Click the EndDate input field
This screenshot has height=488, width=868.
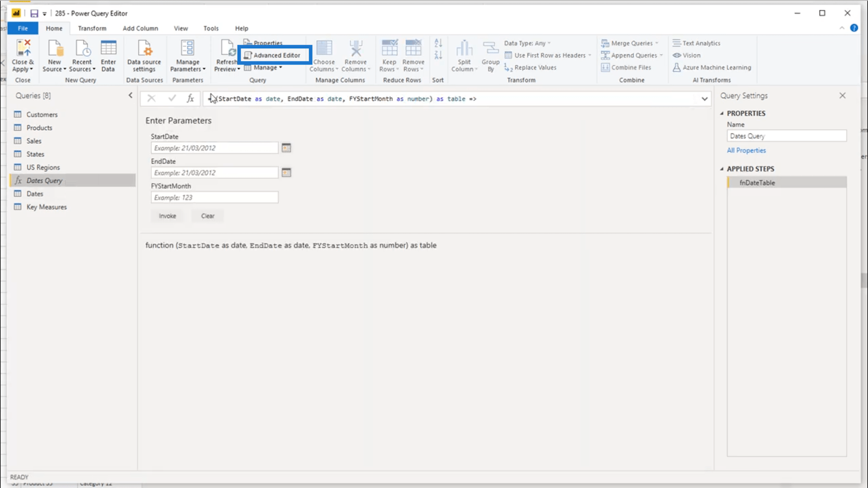pyautogui.click(x=215, y=172)
